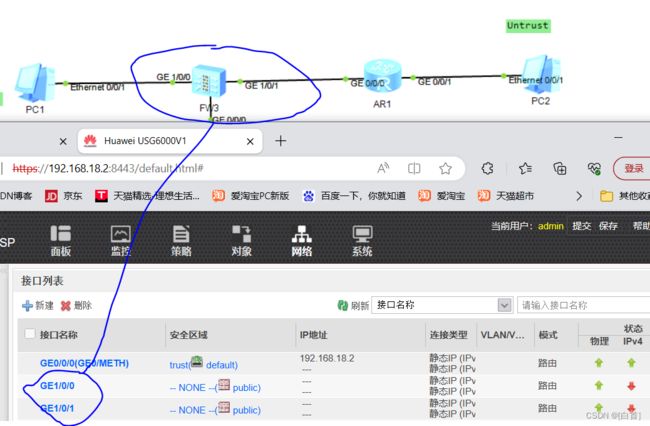The height and width of the screenshot is (426, 650).
Task: Click the 192.168.18.2 IP address cell
Action: pyautogui.click(x=327, y=358)
